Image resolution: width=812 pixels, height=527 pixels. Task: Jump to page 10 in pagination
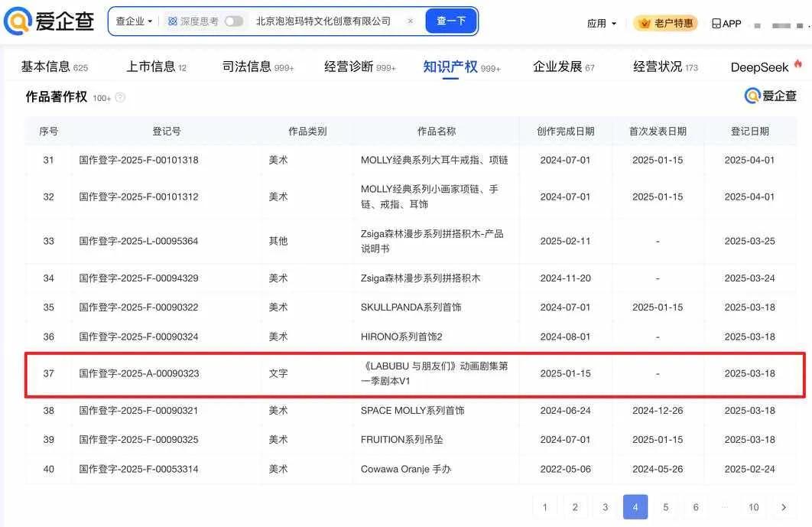(x=753, y=507)
